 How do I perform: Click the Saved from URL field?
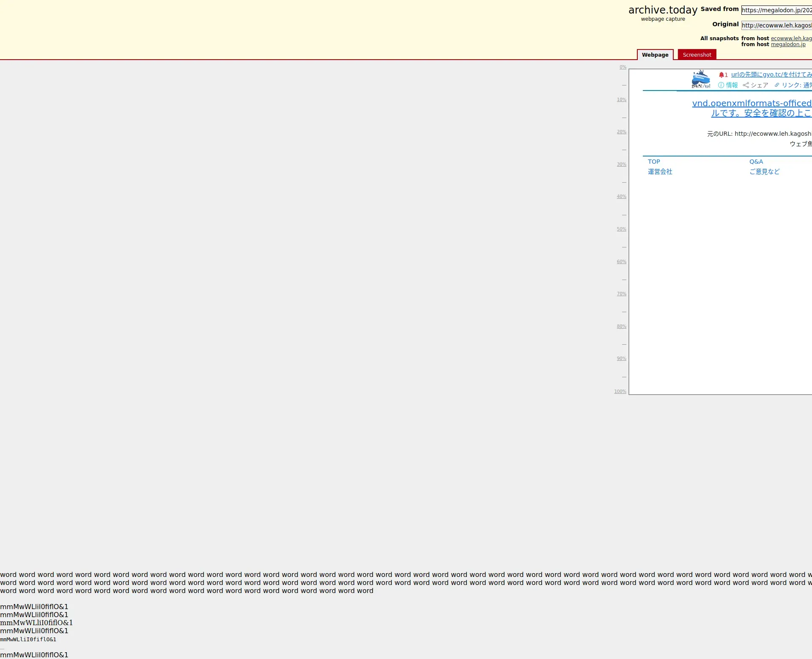click(776, 10)
